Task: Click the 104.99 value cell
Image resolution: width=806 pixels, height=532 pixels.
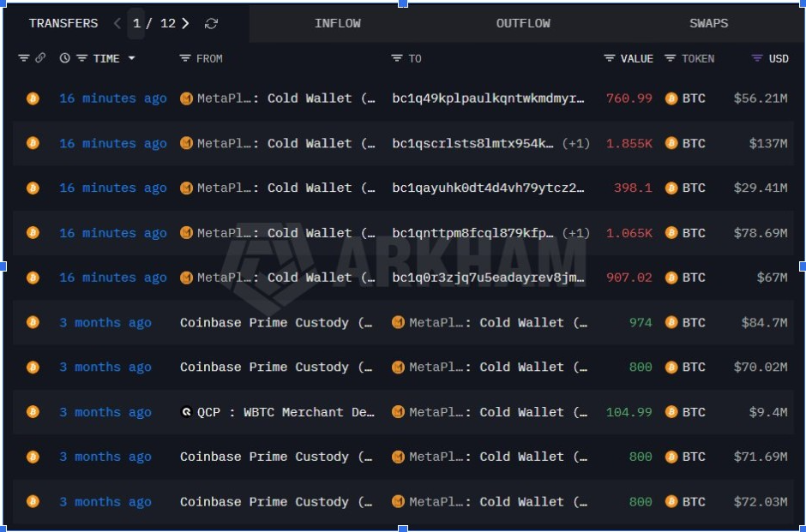Action: point(629,412)
